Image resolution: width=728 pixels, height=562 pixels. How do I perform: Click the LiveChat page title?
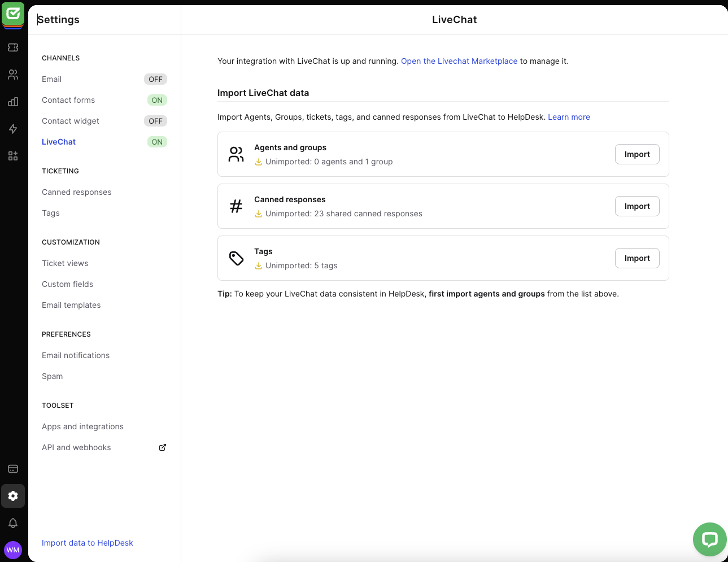click(455, 20)
